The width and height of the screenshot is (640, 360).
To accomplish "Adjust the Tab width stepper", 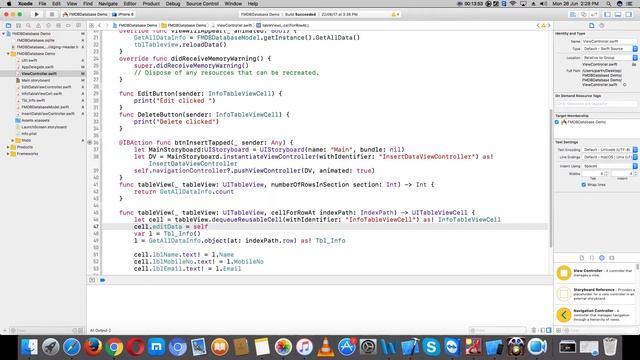I will (606, 174).
